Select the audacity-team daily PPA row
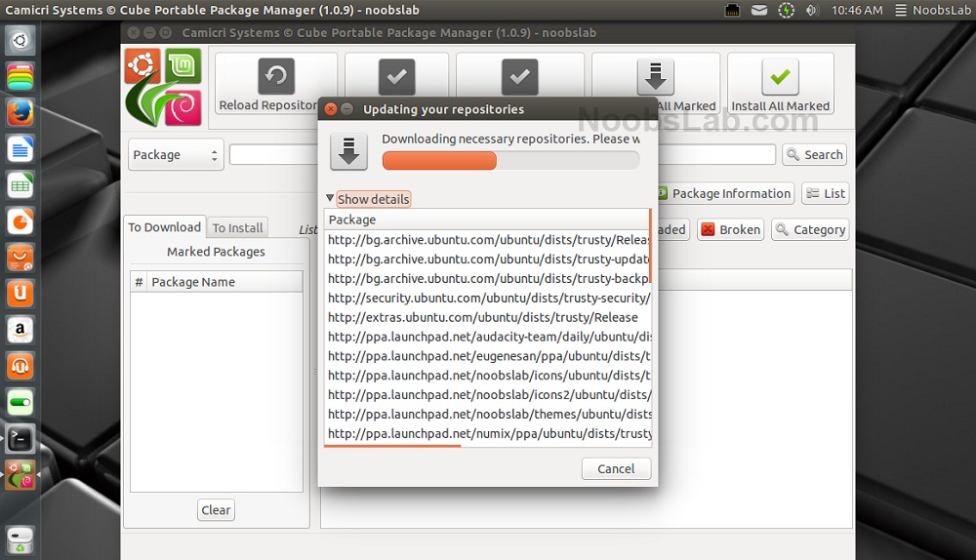Screen dimensions: 976x560 point(488,337)
